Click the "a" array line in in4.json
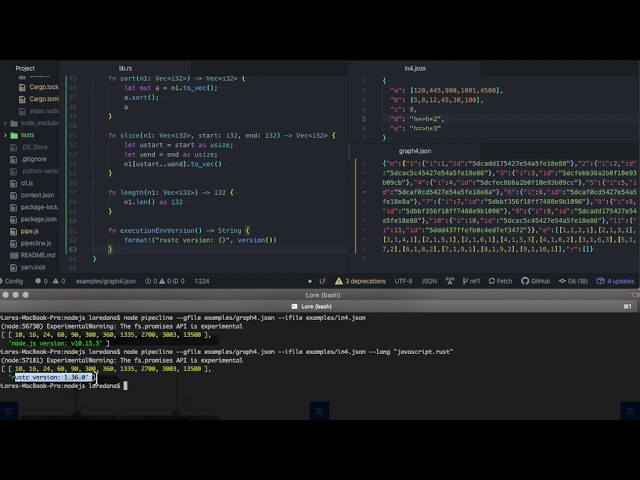 click(x=447, y=91)
